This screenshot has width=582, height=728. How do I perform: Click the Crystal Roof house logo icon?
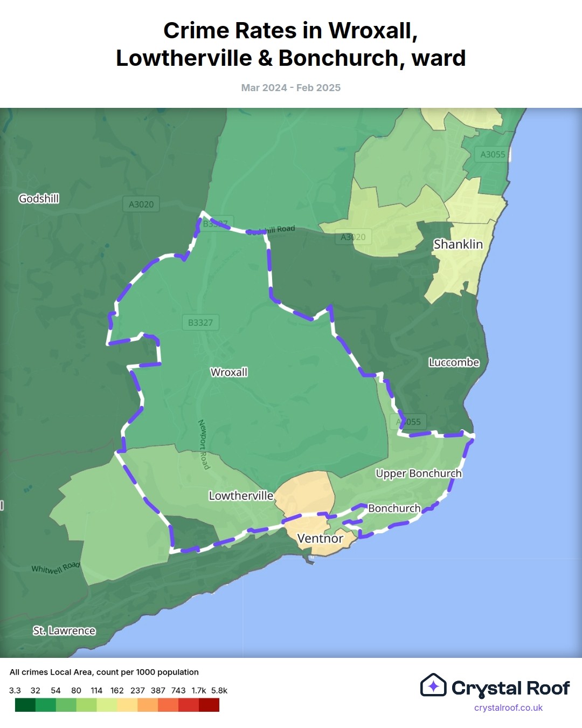(433, 685)
